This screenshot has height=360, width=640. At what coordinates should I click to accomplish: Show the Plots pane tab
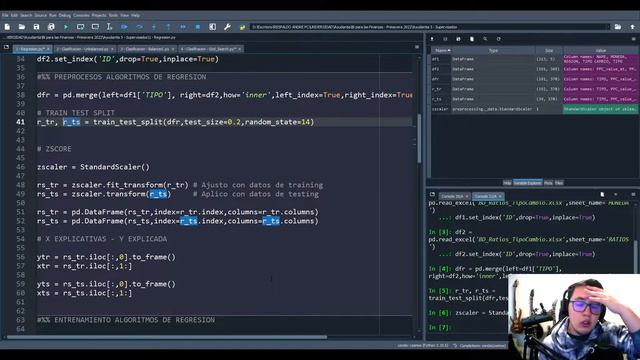click(548, 183)
